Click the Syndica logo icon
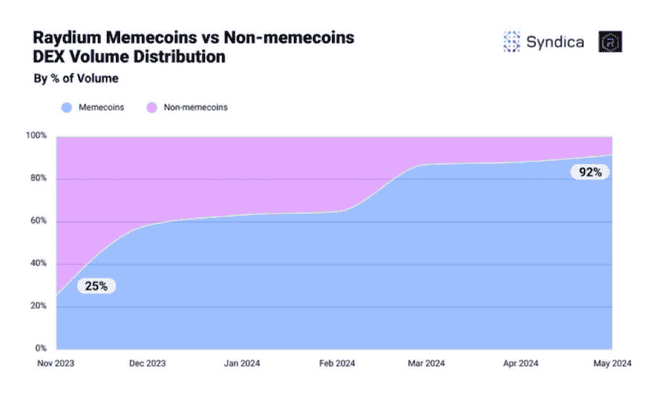 tap(512, 41)
